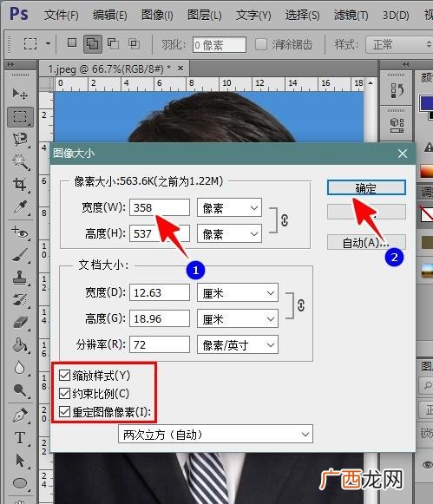The height and width of the screenshot is (504, 433).
Task: Click Intersect with Selection mode icon
Action: (134, 43)
